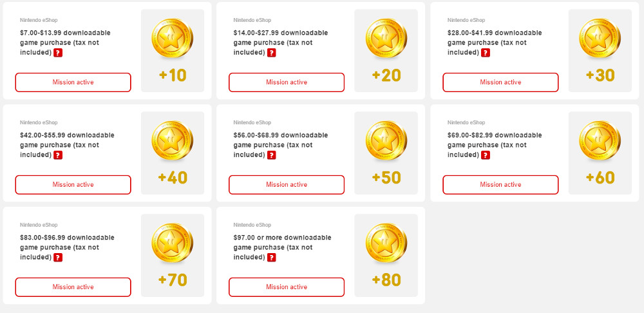Click Mission active for $69.00-$82.99 purchase
644x313 pixels.
pyautogui.click(x=500, y=185)
